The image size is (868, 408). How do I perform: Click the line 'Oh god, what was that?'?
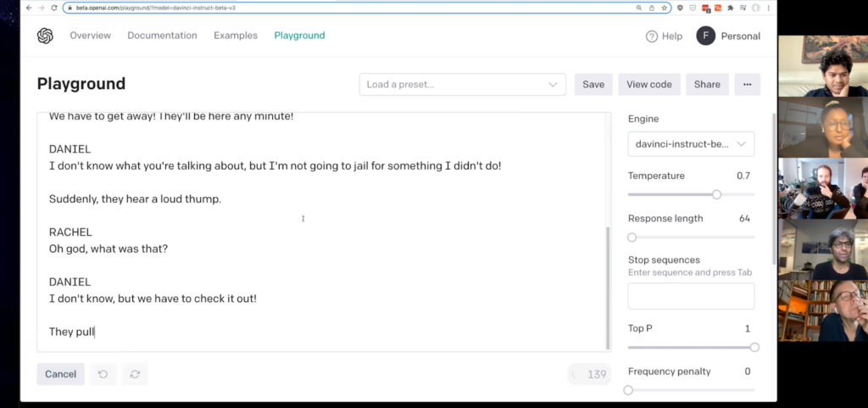click(x=108, y=249)
